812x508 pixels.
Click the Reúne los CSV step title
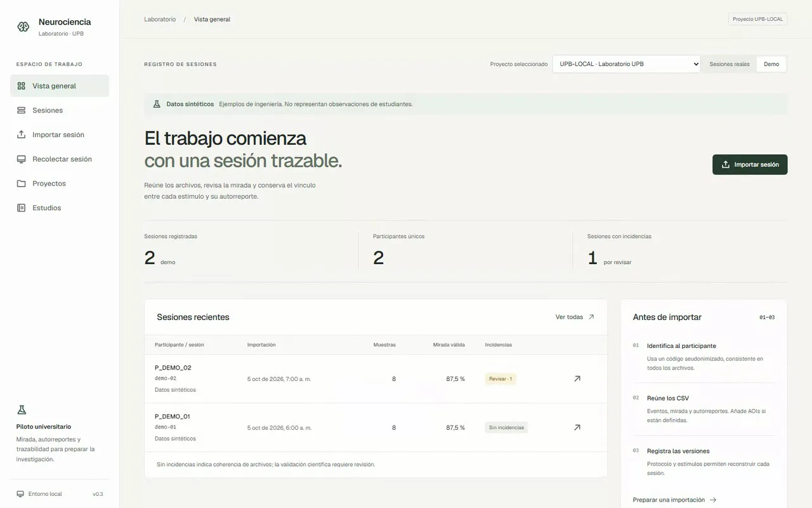[x=667, y=398]
